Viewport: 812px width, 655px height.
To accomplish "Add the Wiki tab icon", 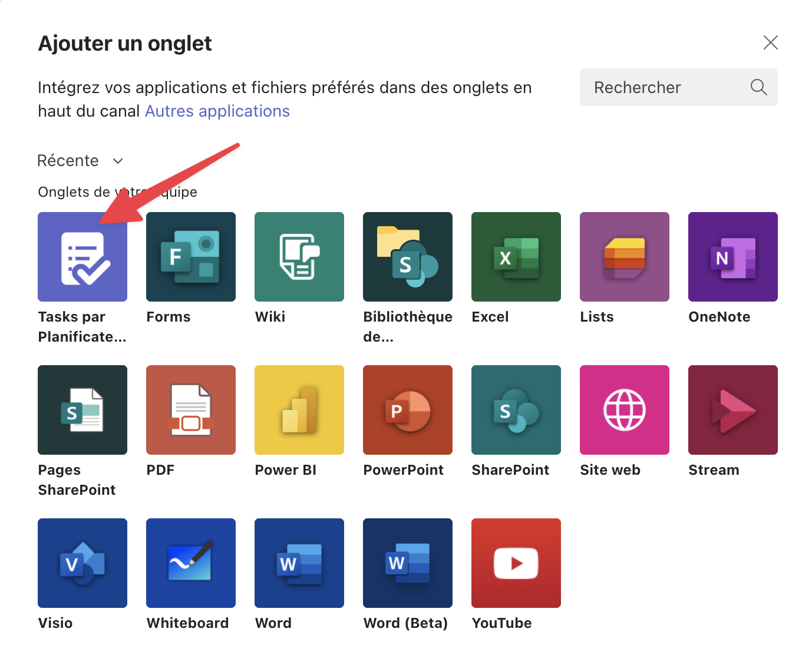I will click(299, 257).
